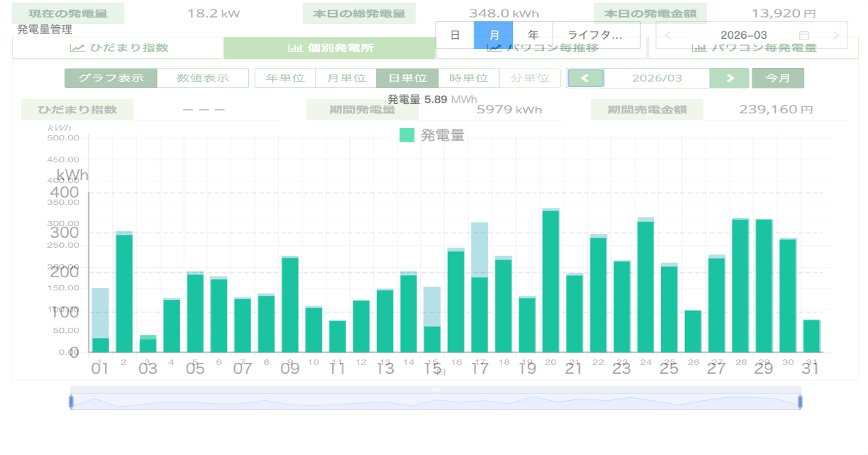This screenshot has width=868, height=455.
Task: Open the 個別発電所 tab
Action: pos(330,48)
